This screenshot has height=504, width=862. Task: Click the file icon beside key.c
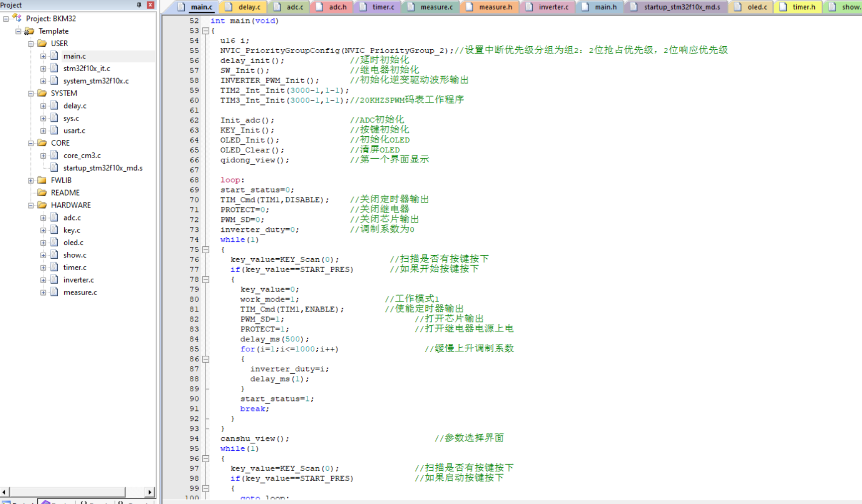54,230
